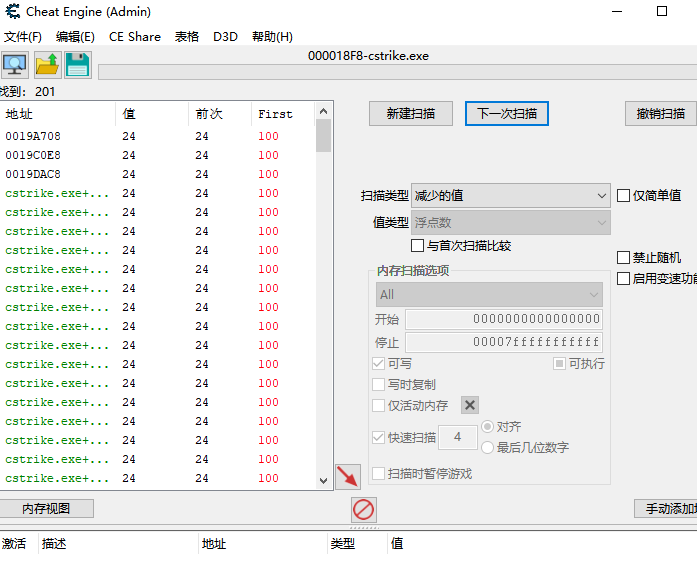Sort by First column header

point(283,114)
